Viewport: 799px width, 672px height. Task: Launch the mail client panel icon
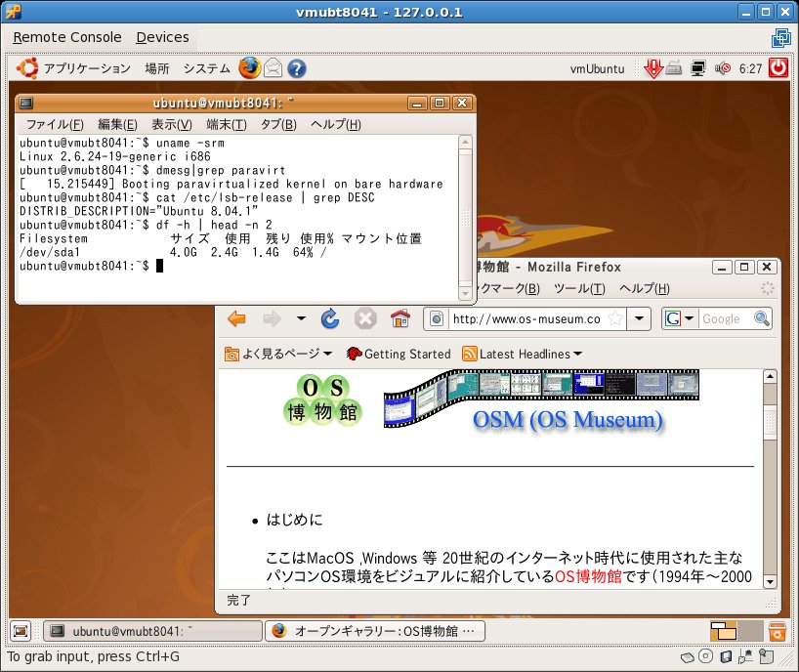coord(273,68)
